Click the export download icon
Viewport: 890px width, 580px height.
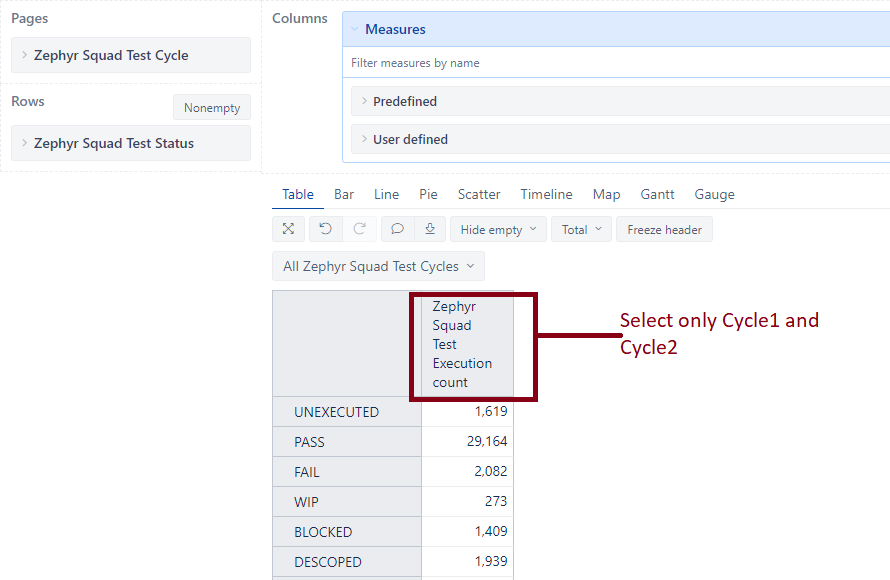point(430,229)
